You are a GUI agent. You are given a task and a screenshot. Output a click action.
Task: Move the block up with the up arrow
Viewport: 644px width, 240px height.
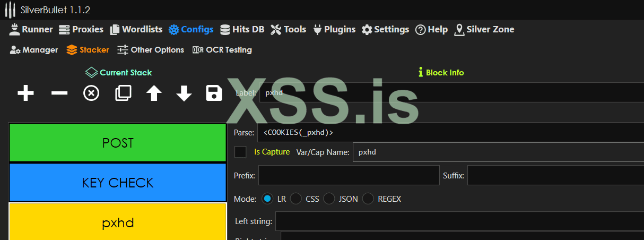(154, 93)
